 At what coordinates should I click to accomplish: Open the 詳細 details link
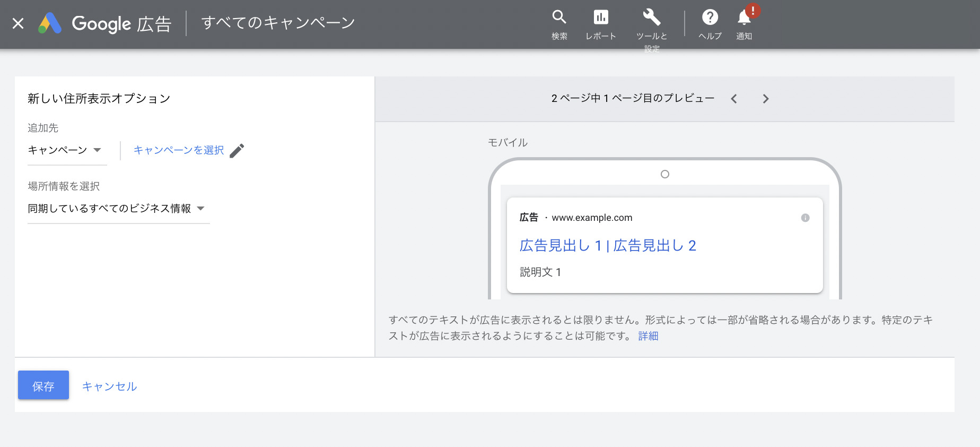[x=648, y=336]
